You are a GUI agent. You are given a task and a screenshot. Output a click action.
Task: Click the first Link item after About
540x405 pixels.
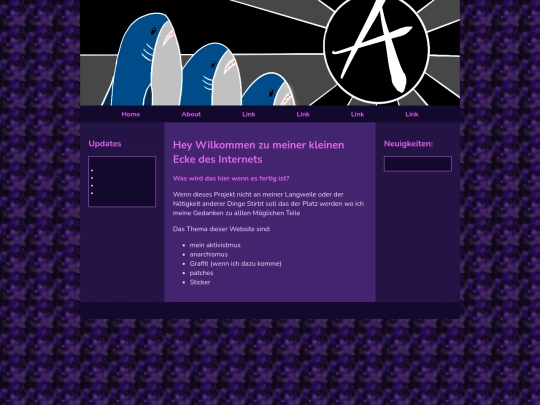coord(249,114)
